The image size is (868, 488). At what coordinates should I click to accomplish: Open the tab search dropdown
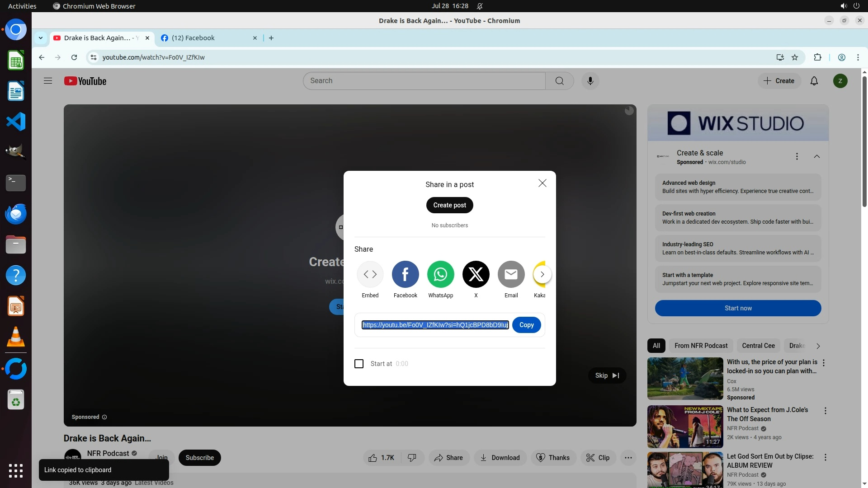pyautogui.click(x=41, y=38)
